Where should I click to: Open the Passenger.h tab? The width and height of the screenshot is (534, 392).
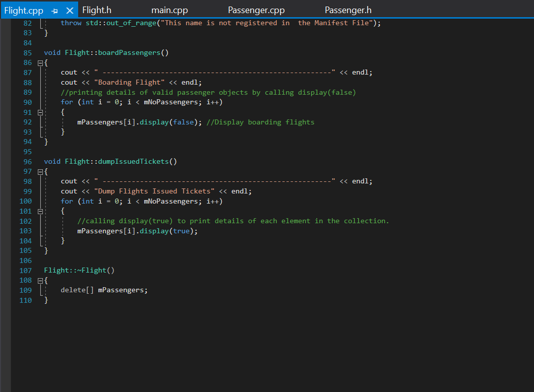point(348,10)
